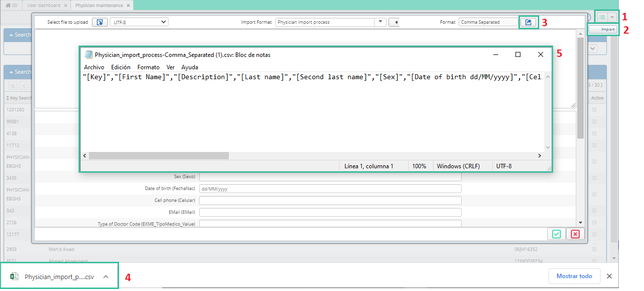This screenshot has width=644, height=291.
Task: Click the Notepad vertical scroll down arrow
Action: pyautogui.click(x=547, y=147)
